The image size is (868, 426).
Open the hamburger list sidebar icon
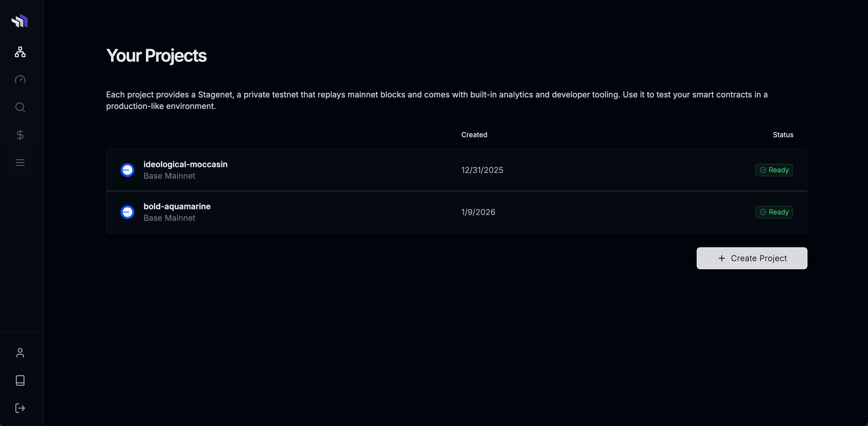pos(20,163)
